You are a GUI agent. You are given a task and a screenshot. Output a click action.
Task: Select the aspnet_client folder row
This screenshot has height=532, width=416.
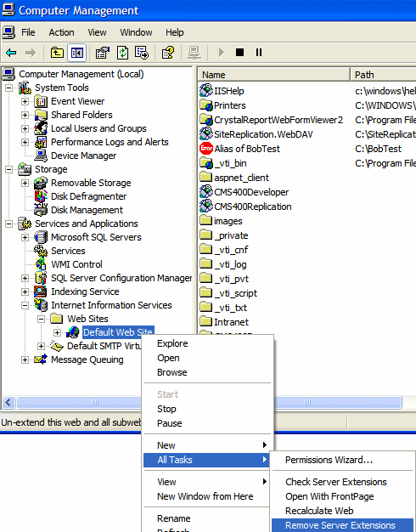point(234,178)
